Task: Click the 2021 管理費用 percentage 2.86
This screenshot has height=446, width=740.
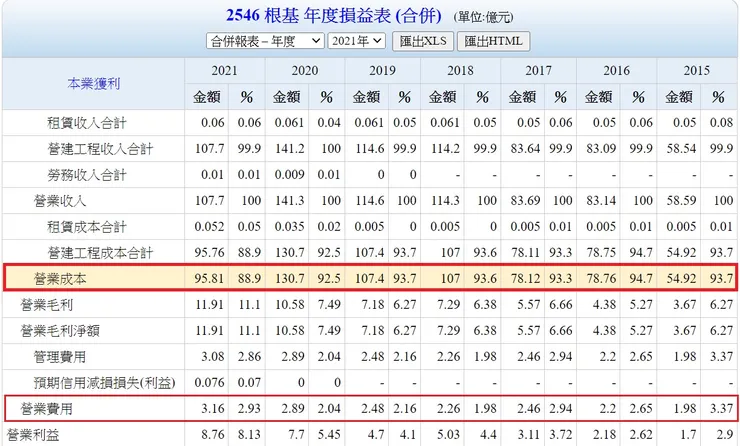Action: pyautogui.click(x=249, y=356)
